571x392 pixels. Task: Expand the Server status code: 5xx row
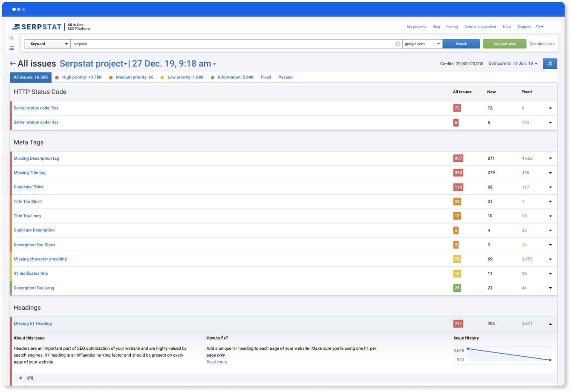(550, 108)
